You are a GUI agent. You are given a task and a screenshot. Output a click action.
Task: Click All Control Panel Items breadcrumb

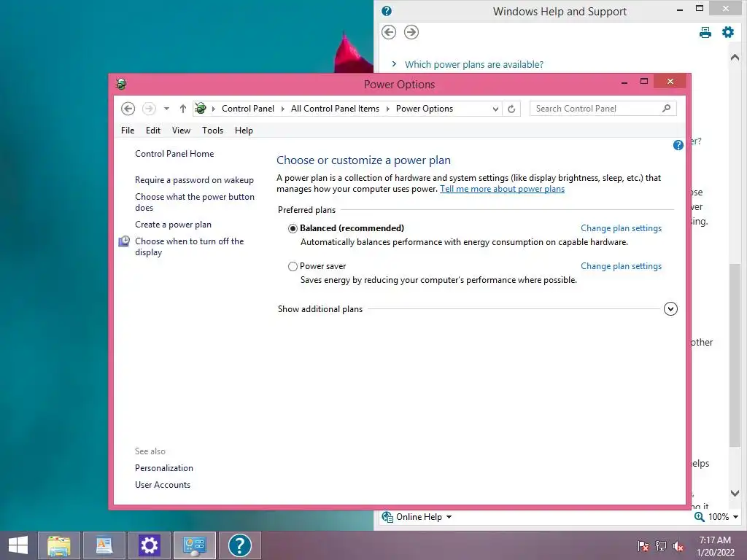click(335, 109)
